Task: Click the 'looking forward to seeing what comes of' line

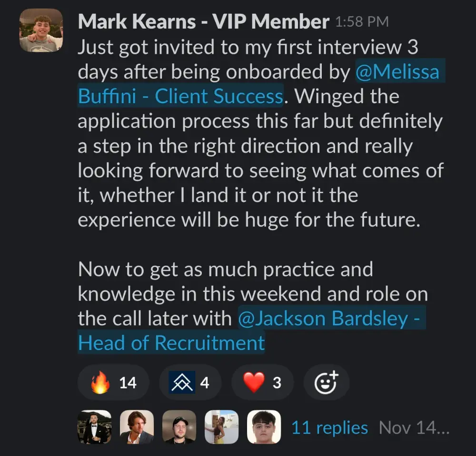Action: pyautogui.click(x=260, y=171)
